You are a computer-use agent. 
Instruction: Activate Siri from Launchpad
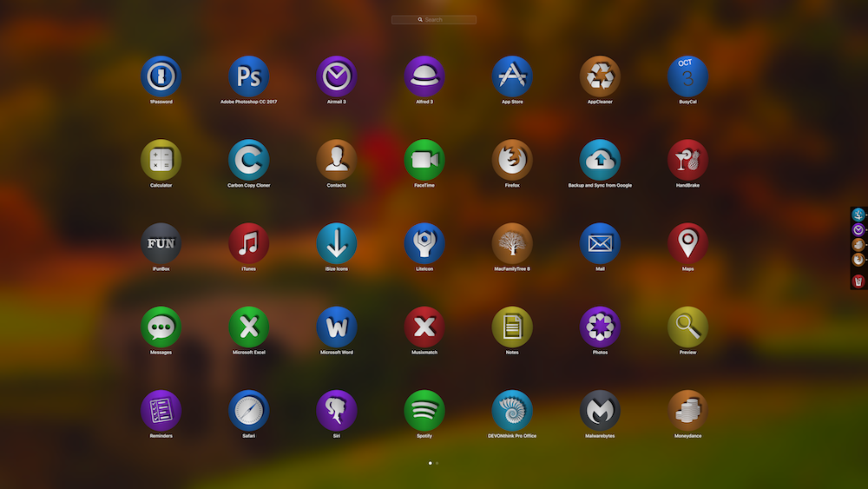pos(337,411)
